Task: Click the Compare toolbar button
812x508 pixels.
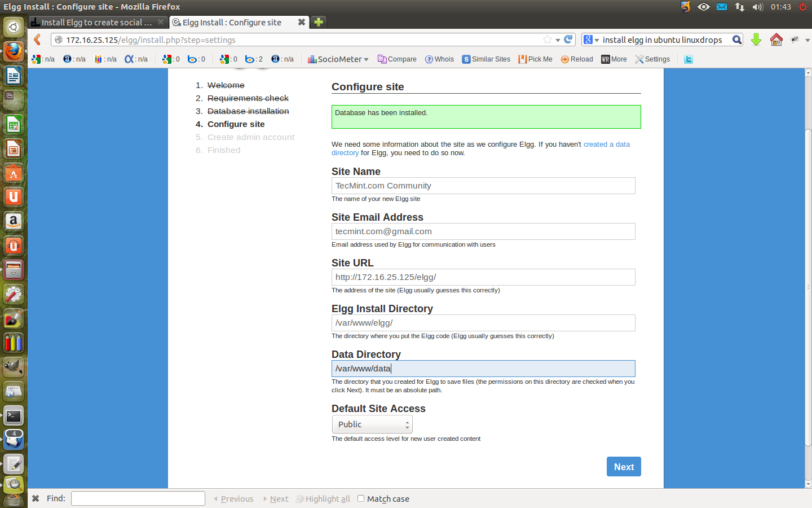Action: pyautogui.click(x=397, y=59)
